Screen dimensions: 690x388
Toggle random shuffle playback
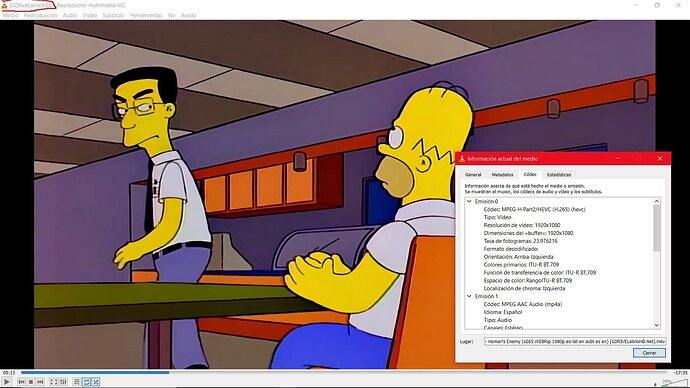click(96, 382)
